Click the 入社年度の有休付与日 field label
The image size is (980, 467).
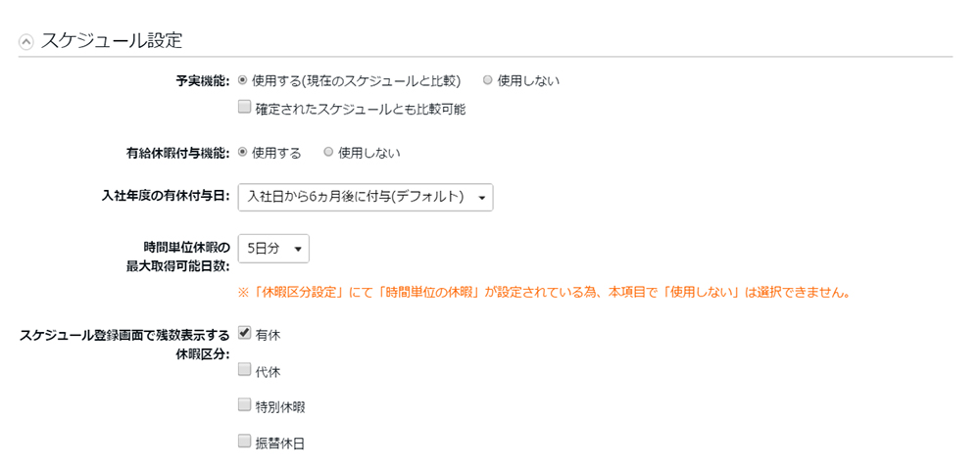167,197
